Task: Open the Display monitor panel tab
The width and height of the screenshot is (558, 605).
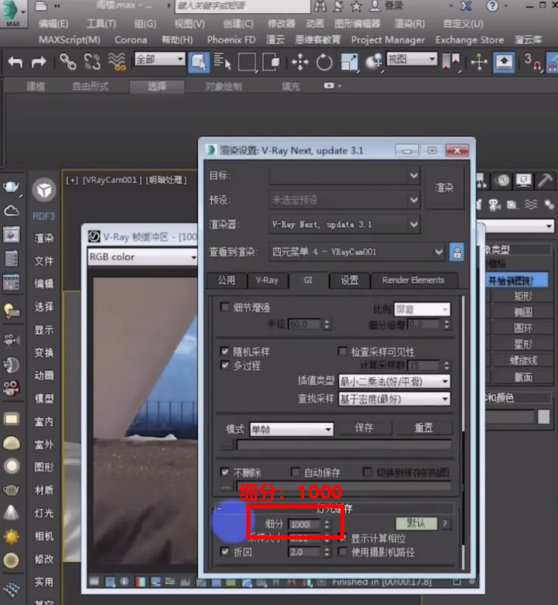Action: click(x=523, y=180)
